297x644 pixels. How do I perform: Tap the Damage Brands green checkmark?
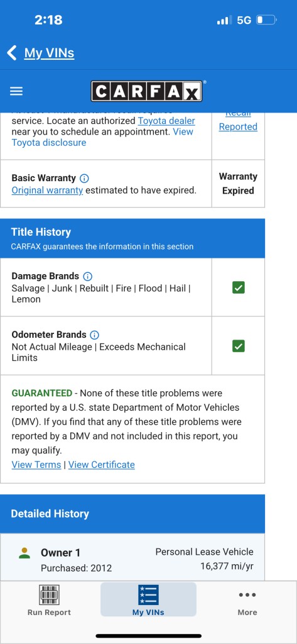pyautogui.click(x=239, y=287)
